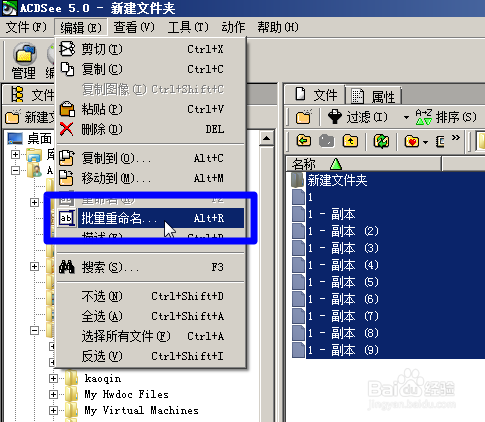
Task: Click the grayed Forward folder icon
Action: click(x=326, y=141)
